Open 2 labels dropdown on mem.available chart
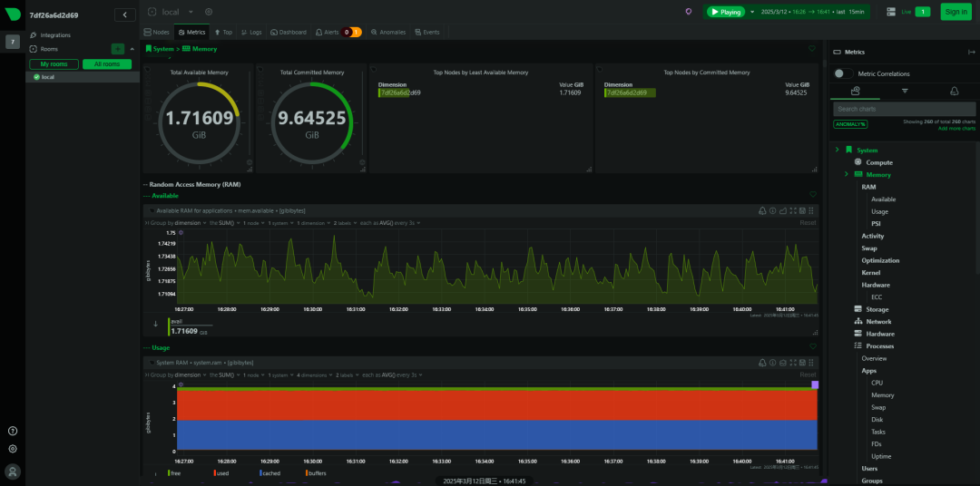980x486 pixels. tap(347, 223)
